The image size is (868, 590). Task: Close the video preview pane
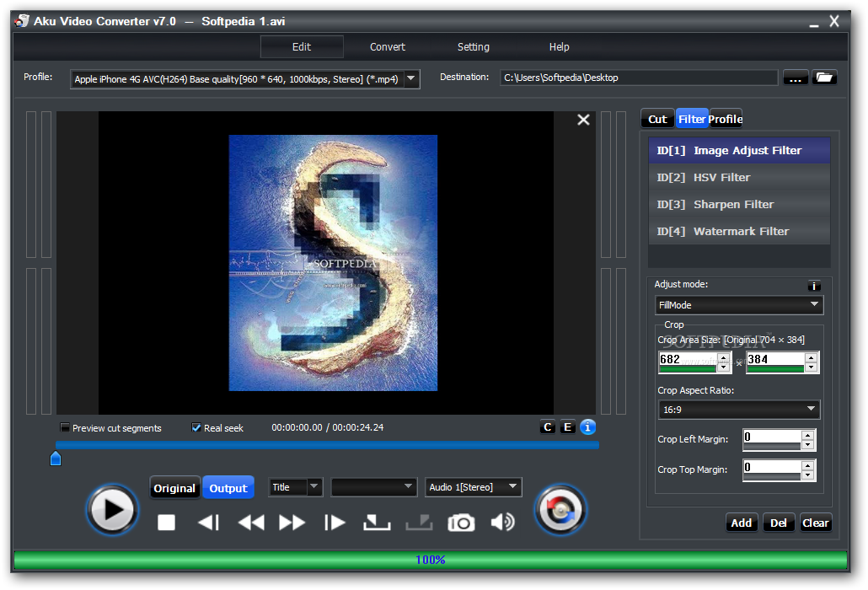(x=583, y=120)
